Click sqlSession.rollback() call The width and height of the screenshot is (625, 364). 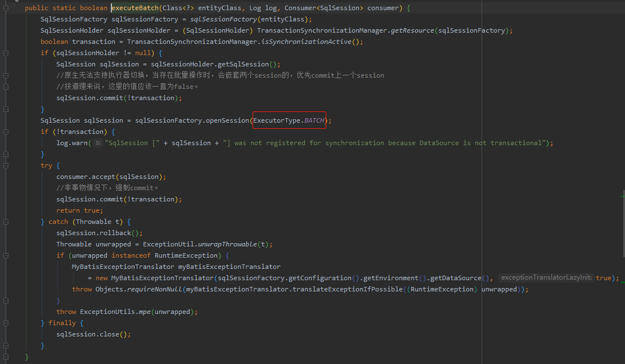point(99,233)
